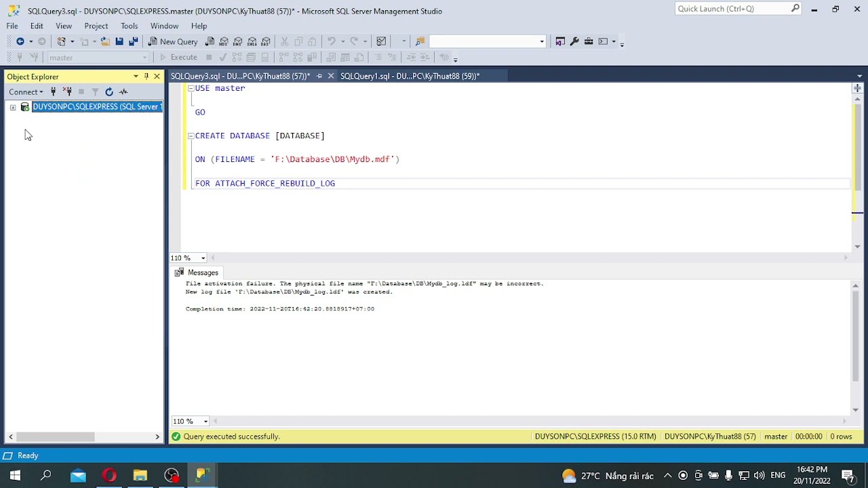Click the New Project icon
868x488 pixels.
point(62,41)
